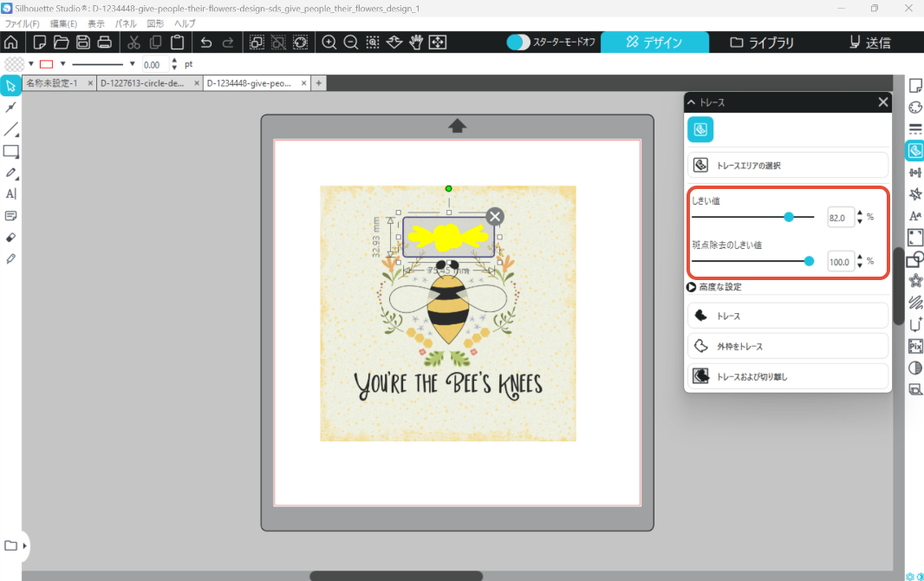Click the 斑点除去 100.0 value field

[841, 262]
